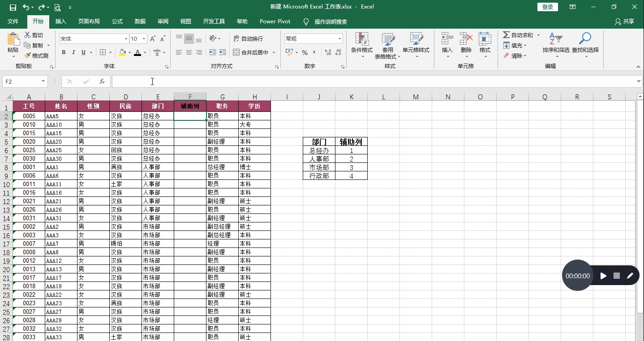
Task: Apply borders with the border icon
Action: point(103,52)
